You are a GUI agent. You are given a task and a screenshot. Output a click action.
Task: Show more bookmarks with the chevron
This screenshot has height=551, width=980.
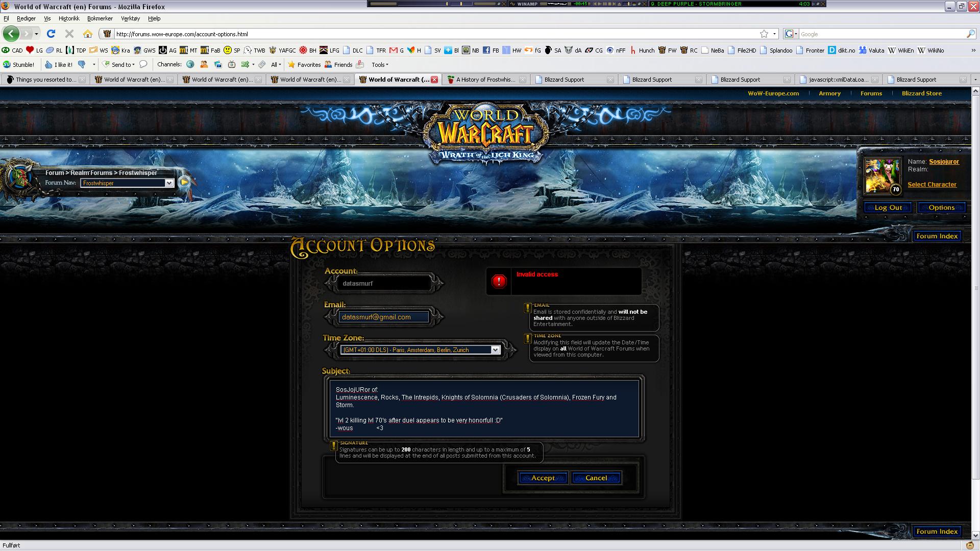(x=973, y=50)
